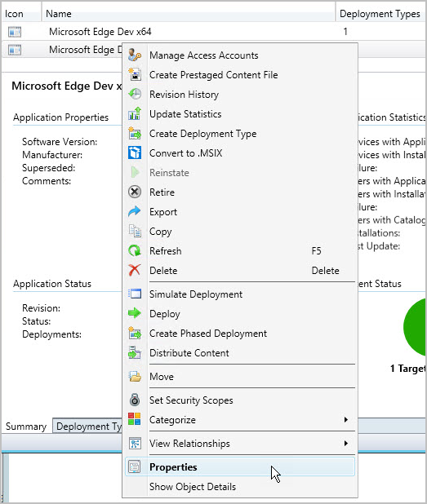Click the Export blue arrow icon
Viewport: 427px width, 504px height.
[x=135, y=212]
